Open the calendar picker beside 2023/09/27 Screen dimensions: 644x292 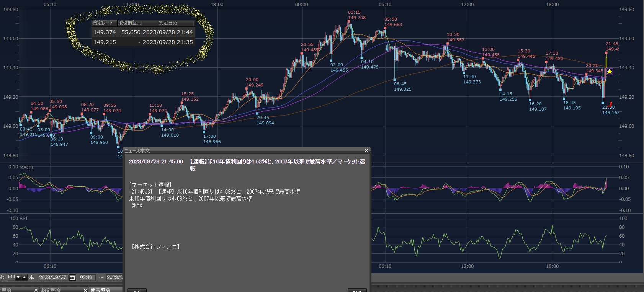[x=72, y=277]
